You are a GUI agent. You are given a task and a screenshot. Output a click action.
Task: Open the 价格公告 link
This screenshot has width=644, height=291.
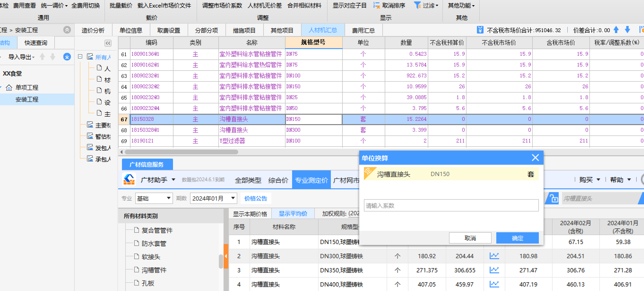point(255,198)
